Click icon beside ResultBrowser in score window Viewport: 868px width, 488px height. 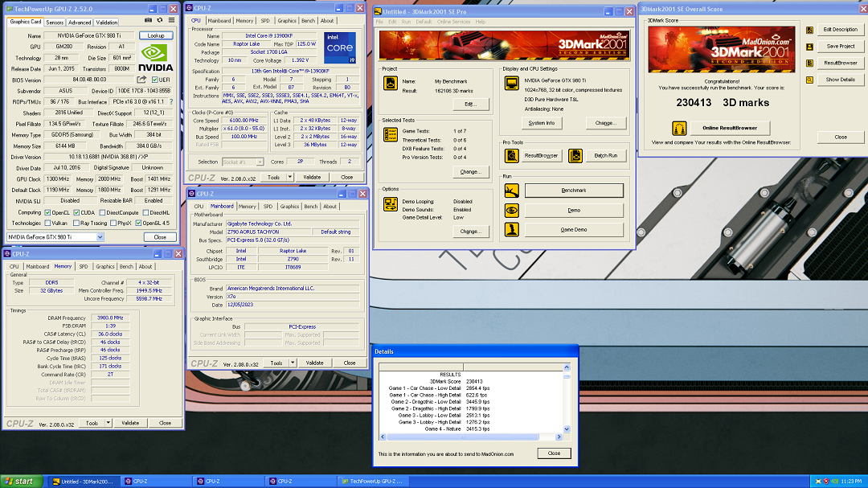coord(809,64)
